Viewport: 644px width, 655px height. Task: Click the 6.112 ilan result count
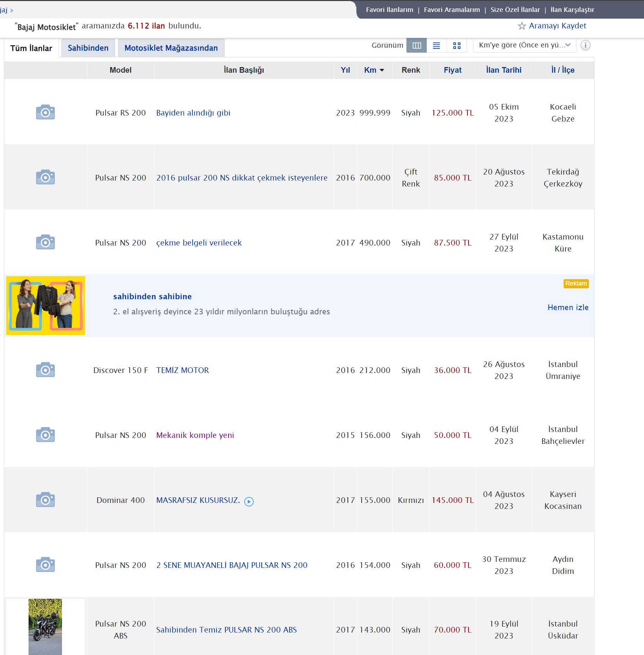point(146,26)
